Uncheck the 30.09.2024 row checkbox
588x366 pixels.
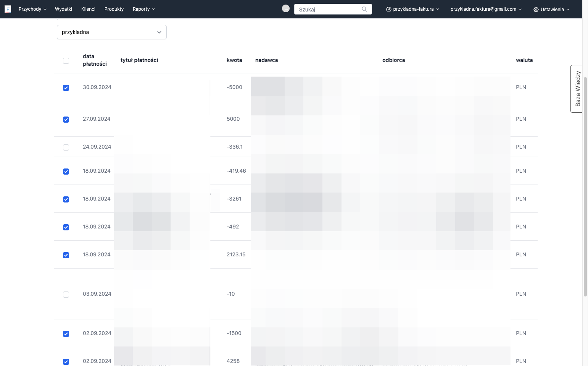(66, 88)
